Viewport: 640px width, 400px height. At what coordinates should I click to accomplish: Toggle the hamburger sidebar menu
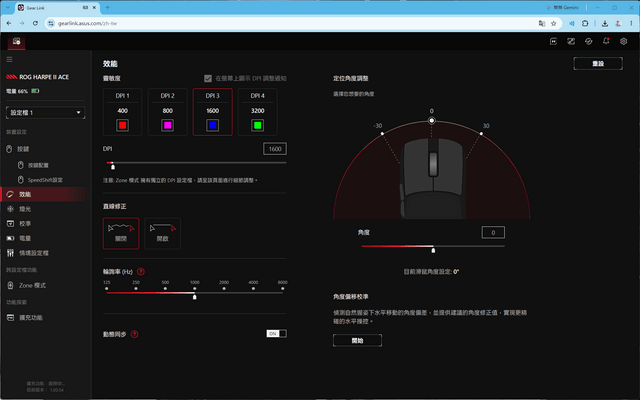point(9,60)
